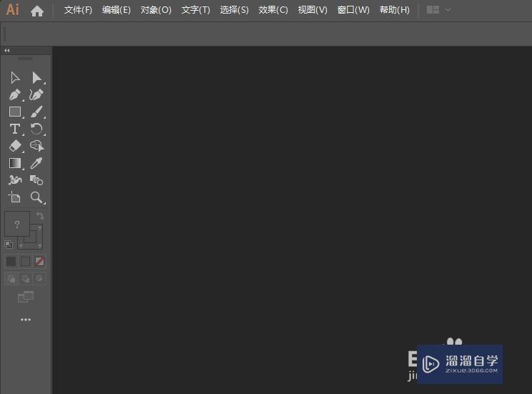Screen dimensions: 532x394
Task: Select the Paintbrush tool
Action: coord(36,112)
